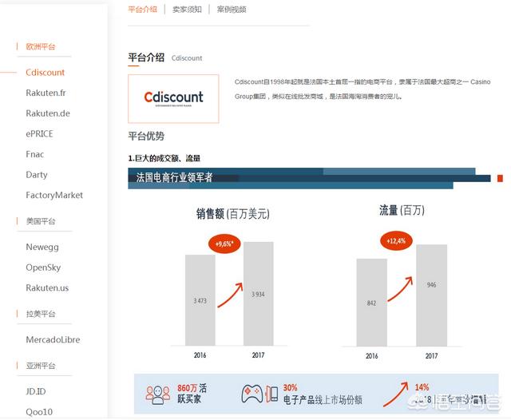Open Rakuten.fr platform page
The height and width of the screenshot is (420, 511).
(x=46, y=93)
